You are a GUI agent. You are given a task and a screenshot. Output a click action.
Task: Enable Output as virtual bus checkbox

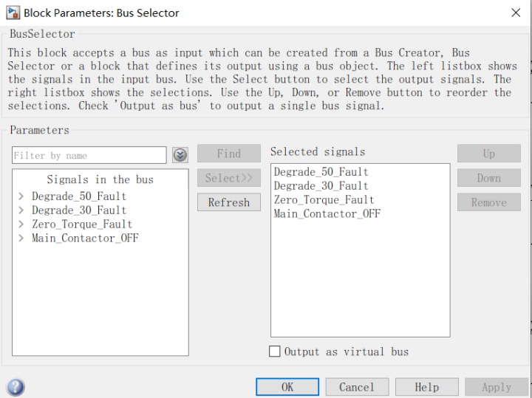click(x=275, y=352)
